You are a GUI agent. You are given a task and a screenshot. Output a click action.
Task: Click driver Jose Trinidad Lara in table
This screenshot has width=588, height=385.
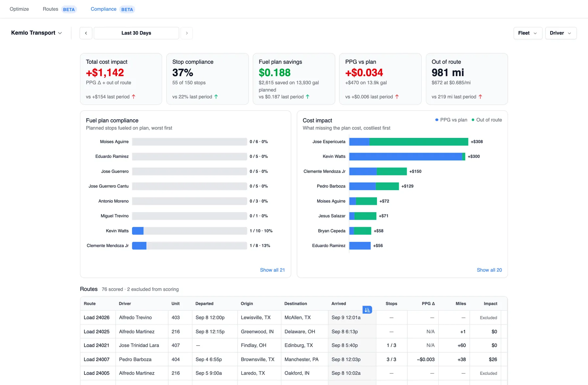click(x=139, y=345)
